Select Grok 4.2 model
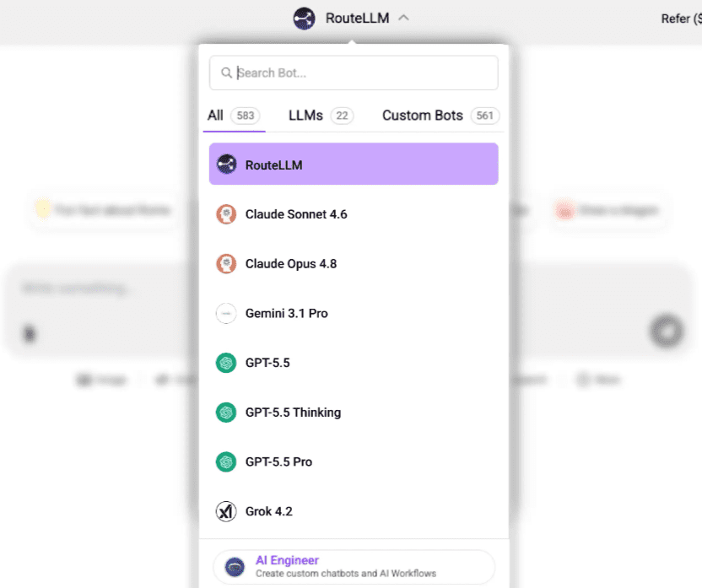This screenshot has width=702, height=588. pos(354,511)
